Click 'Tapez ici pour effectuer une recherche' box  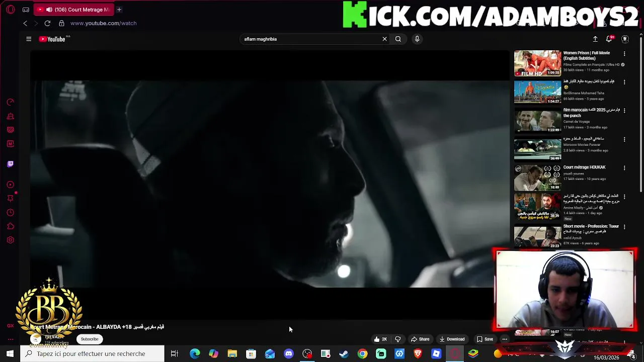(93, 354)
